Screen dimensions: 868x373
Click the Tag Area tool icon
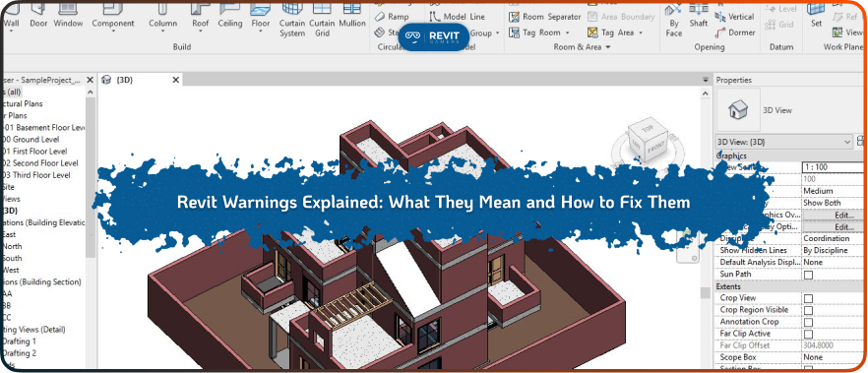(592, 32)
